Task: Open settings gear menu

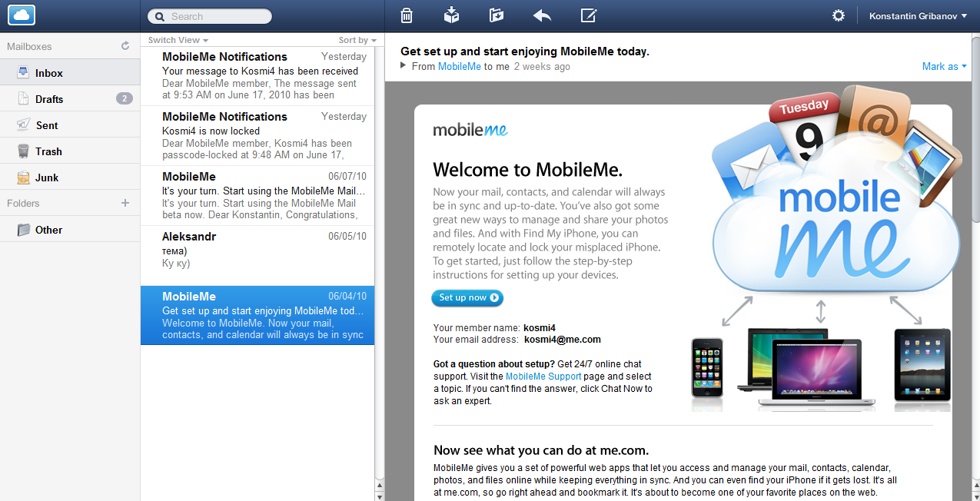Action: [x=839, y=15]
